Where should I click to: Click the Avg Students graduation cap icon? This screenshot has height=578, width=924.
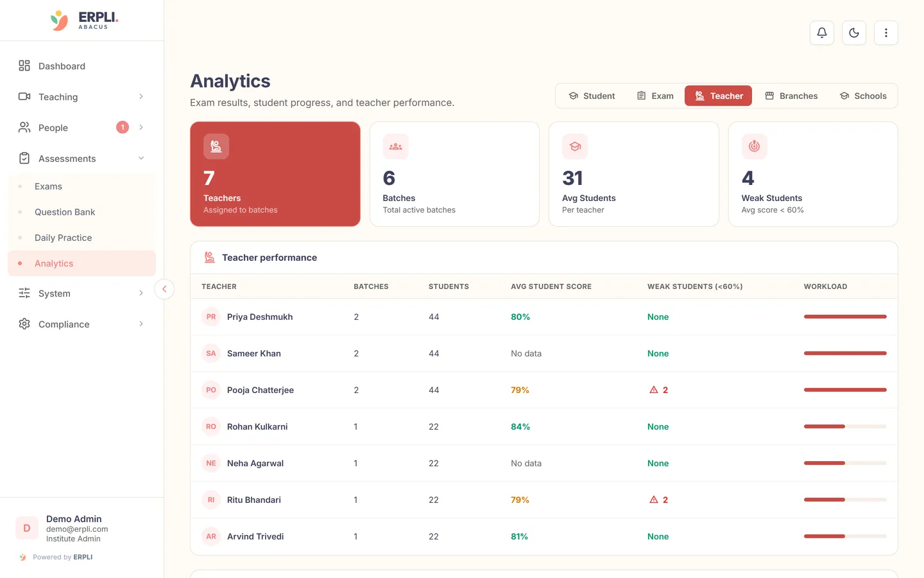tap(575, 146)
